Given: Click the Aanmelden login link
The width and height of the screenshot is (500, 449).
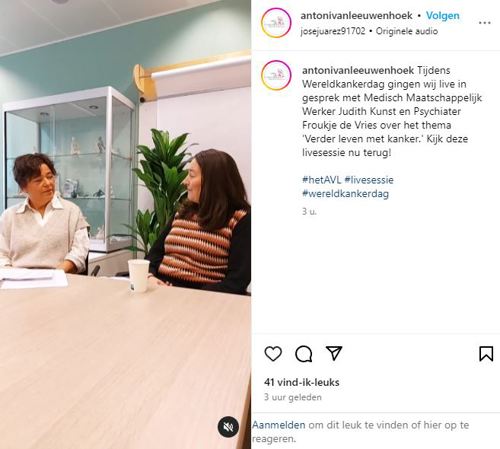Looking at the screenshot, I should click(x=279, y=425).
